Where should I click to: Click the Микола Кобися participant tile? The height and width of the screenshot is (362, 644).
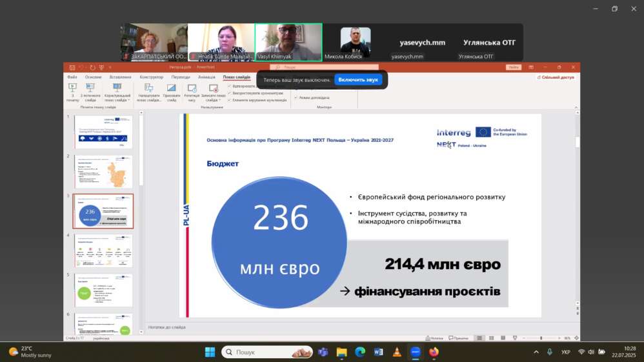(x=356, y=43)
